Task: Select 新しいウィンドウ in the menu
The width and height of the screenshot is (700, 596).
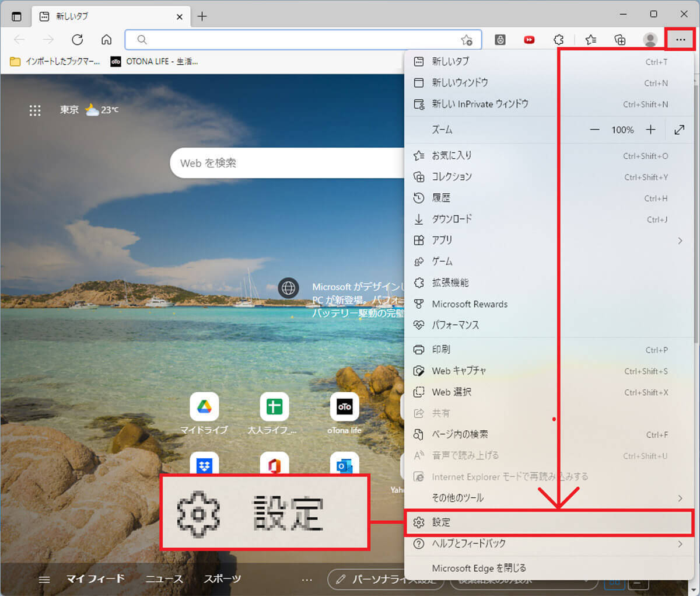Action: tap(549, 83)
